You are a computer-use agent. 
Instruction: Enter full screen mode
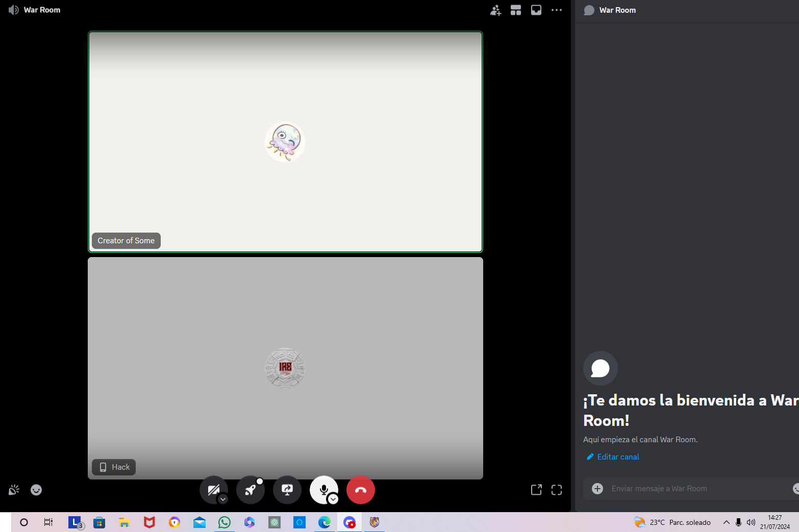coord(557,490)
